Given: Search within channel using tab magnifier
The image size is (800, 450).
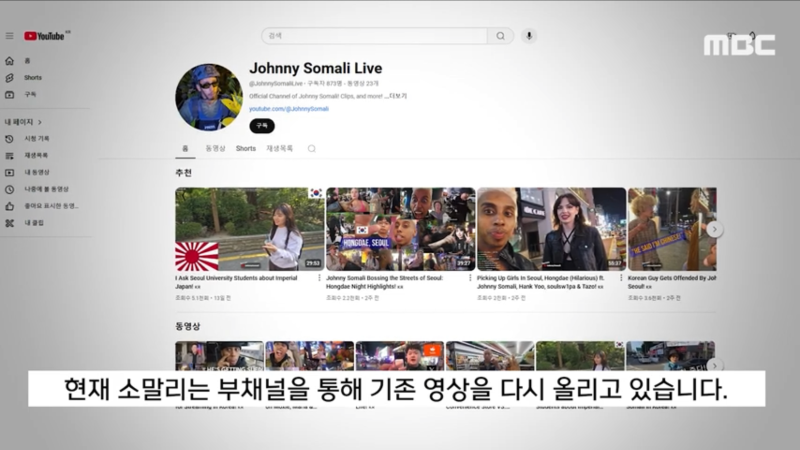Looking at the screenshot, I should [x=311, y=149].
